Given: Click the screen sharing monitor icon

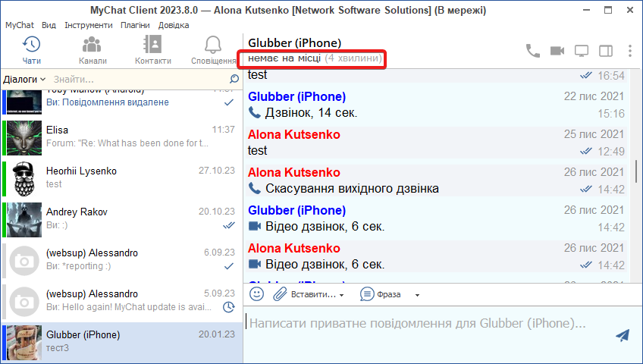Looking at the screenshot, I should point(582,51).
